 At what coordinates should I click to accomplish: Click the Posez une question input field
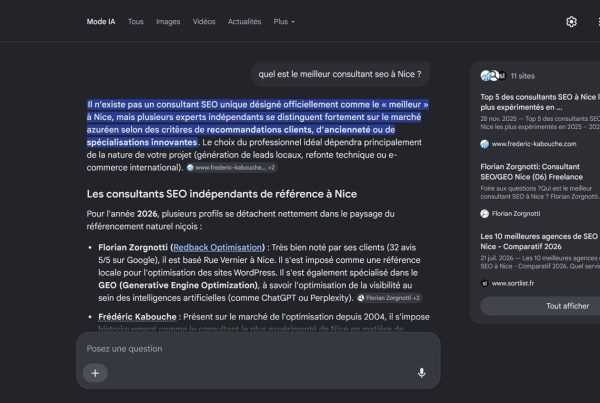(x=258, y=349)
